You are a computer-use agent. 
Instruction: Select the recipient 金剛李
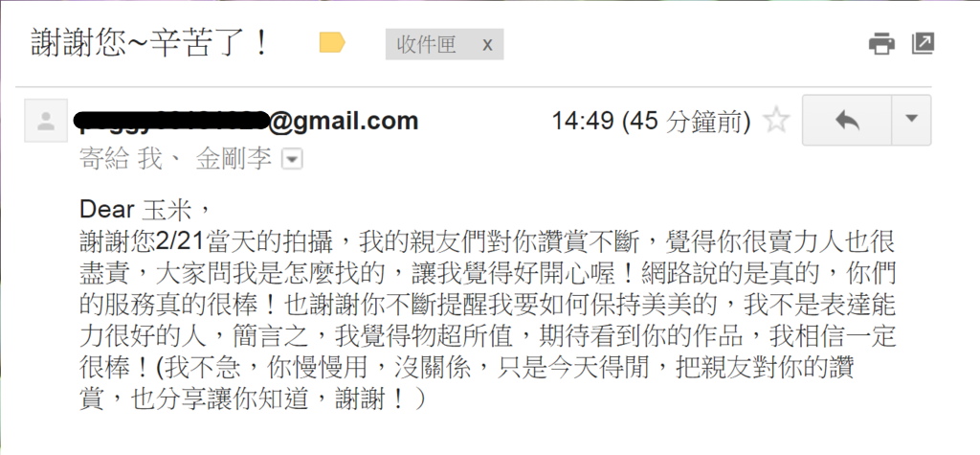[234, 160]
